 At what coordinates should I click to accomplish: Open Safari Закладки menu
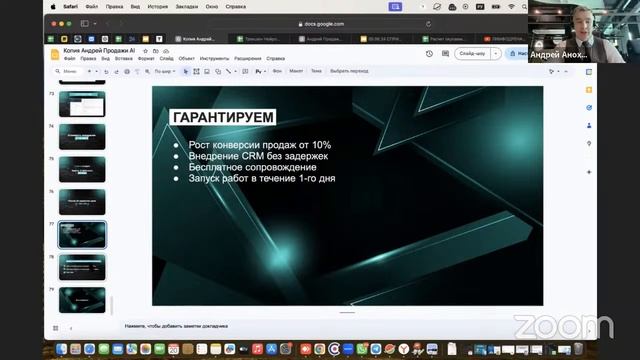[x=187, y=7]
